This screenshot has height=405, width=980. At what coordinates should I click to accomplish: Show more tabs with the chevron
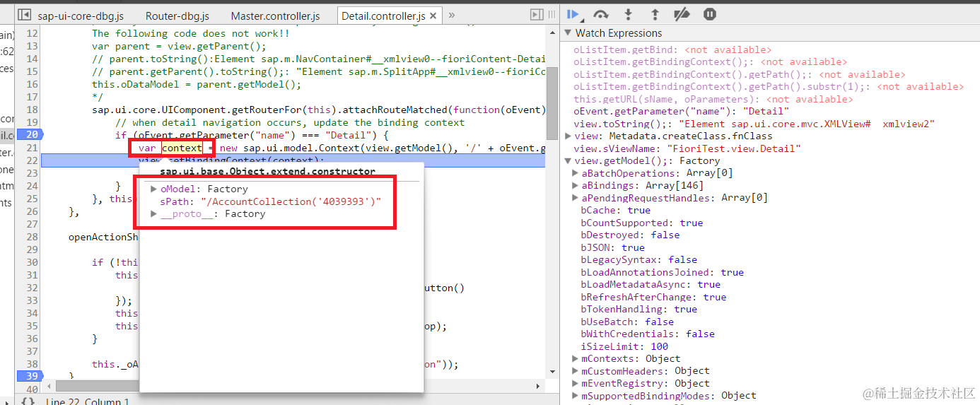click(452, 15)
